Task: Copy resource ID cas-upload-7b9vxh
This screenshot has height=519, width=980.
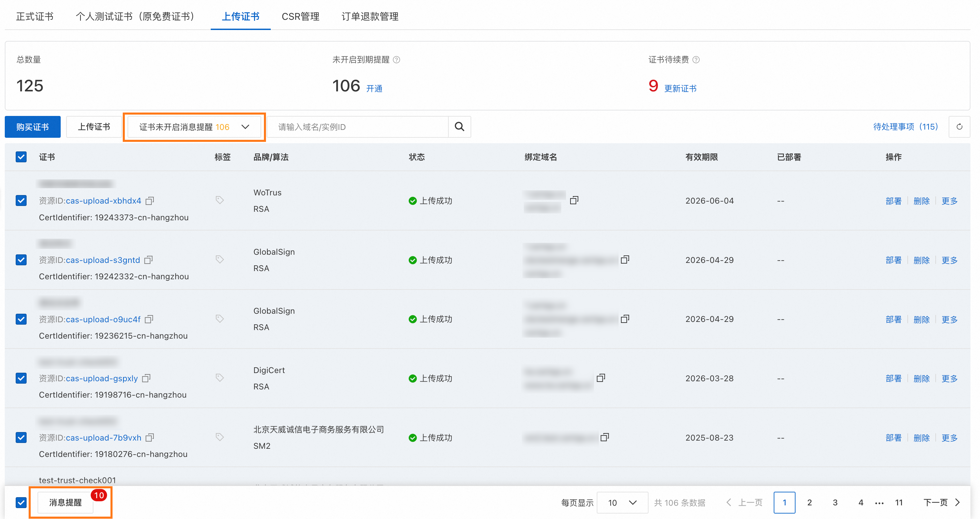Action: (x=150, y=438)
